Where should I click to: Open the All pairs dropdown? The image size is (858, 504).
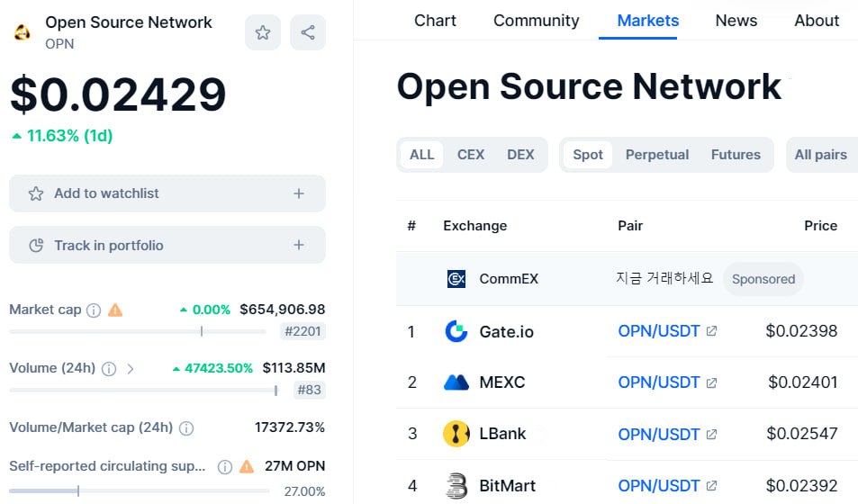822,155
